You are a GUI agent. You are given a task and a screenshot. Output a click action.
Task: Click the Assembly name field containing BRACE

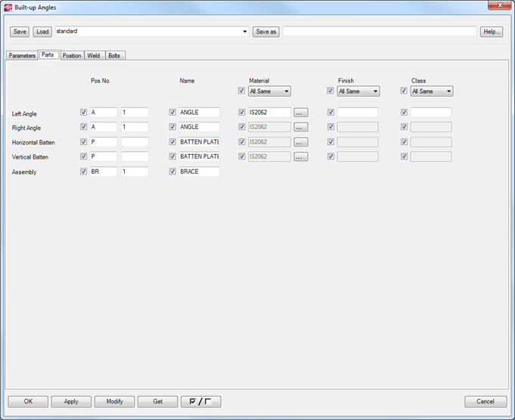(199, 172)
